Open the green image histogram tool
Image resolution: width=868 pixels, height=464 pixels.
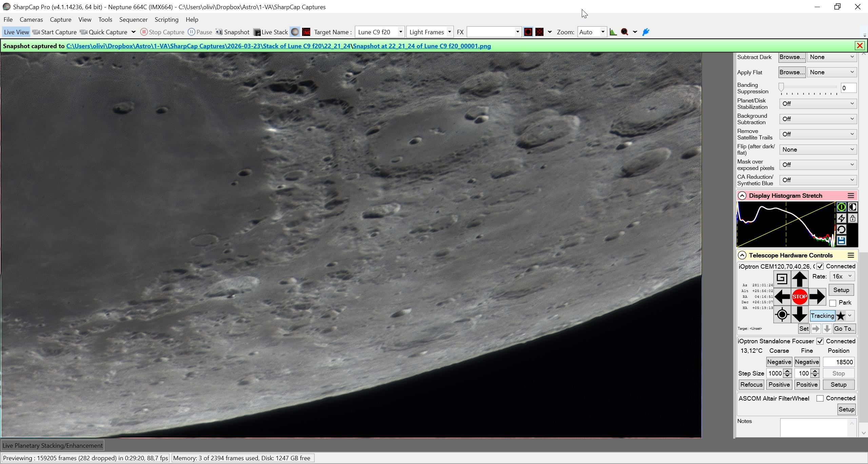pyautogui.click(x=613, y=32)
